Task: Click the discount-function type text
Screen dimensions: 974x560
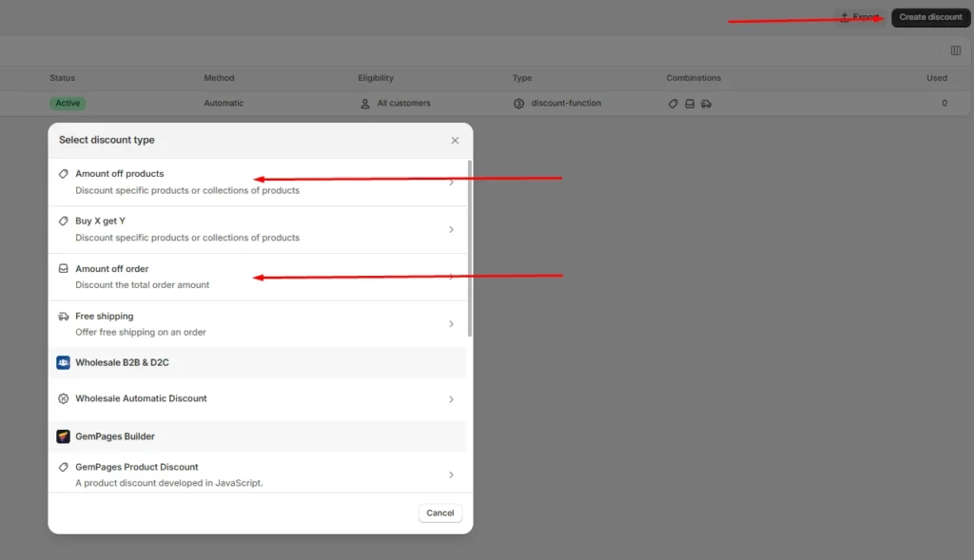Action: [566, 103]
